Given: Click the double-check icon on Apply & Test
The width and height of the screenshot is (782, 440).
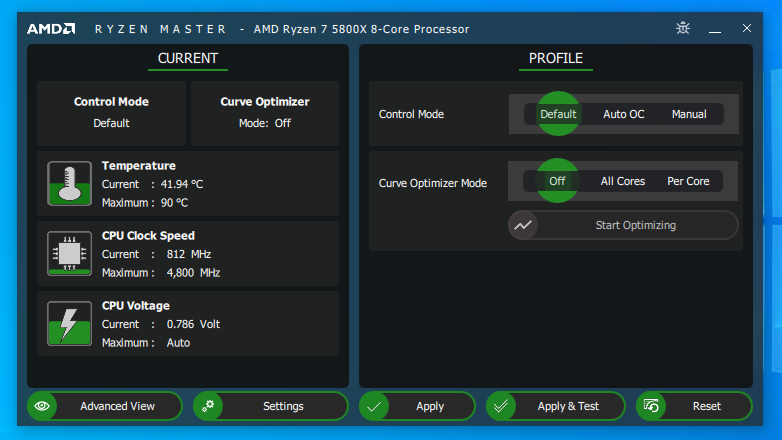Looking at the screenshot, I should click(x=501, y=406).
